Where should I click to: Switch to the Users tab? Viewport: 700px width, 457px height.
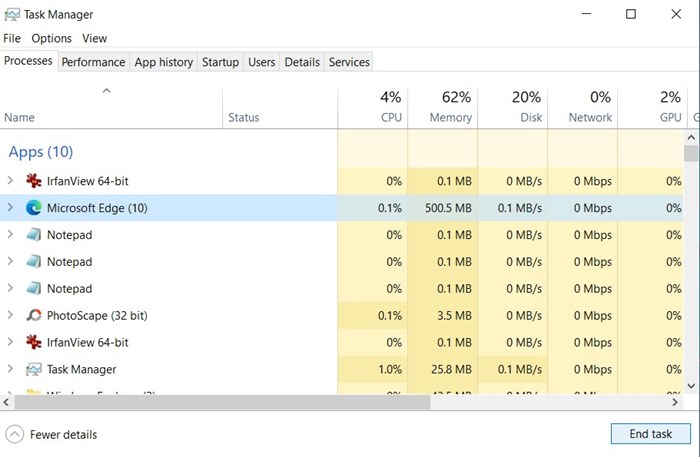[262, 62]
